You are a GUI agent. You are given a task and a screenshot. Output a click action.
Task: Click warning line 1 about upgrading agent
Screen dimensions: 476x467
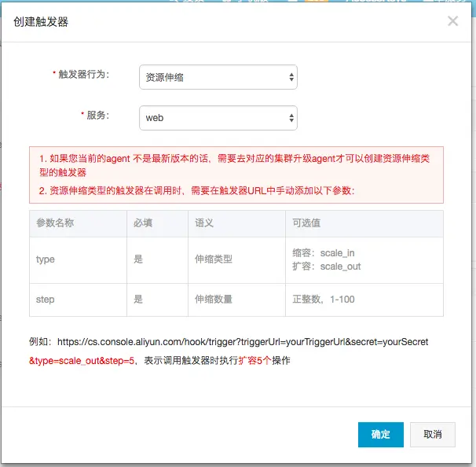234,165
